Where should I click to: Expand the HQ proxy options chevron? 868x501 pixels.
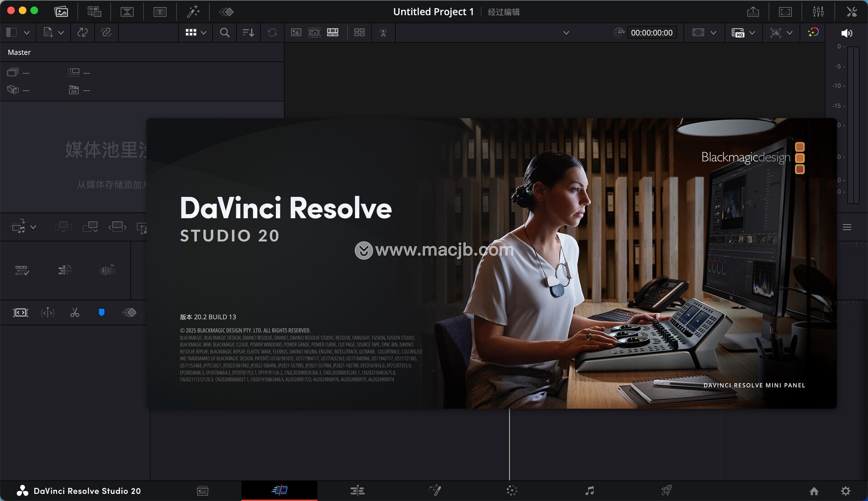tap(752, 33)
